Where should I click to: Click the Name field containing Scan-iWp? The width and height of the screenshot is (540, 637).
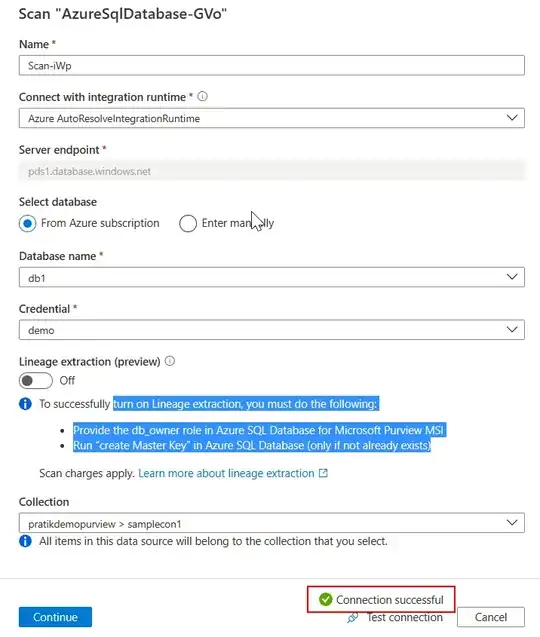pyautogui.click(x=271, y=65)
